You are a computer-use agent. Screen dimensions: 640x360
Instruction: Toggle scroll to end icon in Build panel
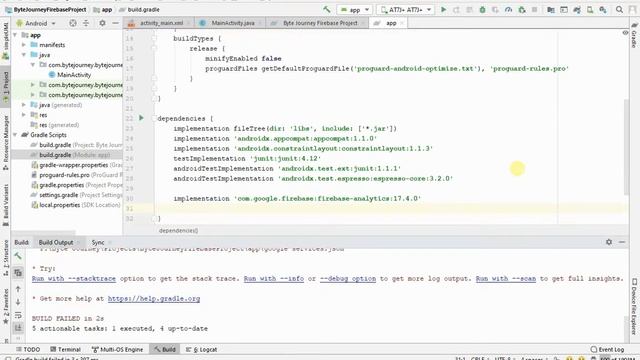[x=18, y=328]
